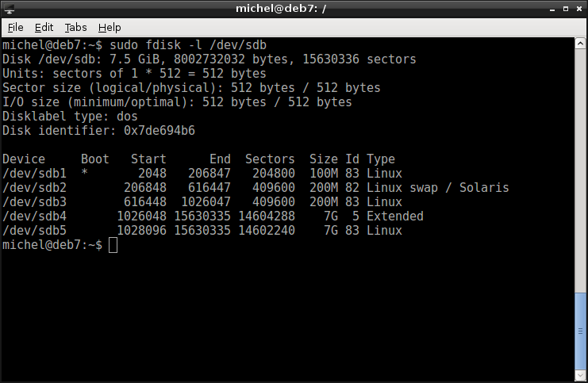Viewport: 588px width, 383px height.
Task: Click the scrollbar up arrow
Action: point(580,44)
